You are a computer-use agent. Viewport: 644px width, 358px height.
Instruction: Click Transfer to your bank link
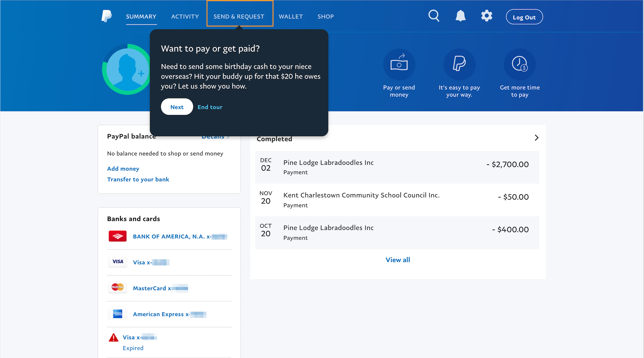click(138, 179)
